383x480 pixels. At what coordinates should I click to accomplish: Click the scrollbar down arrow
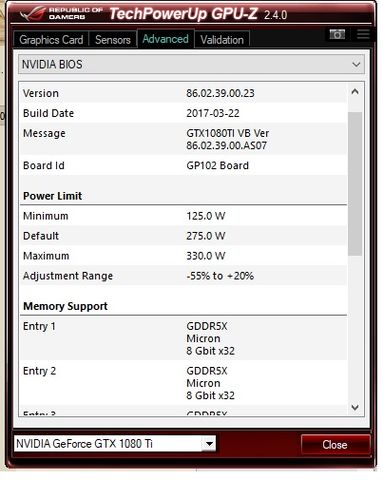coord(355,407)
